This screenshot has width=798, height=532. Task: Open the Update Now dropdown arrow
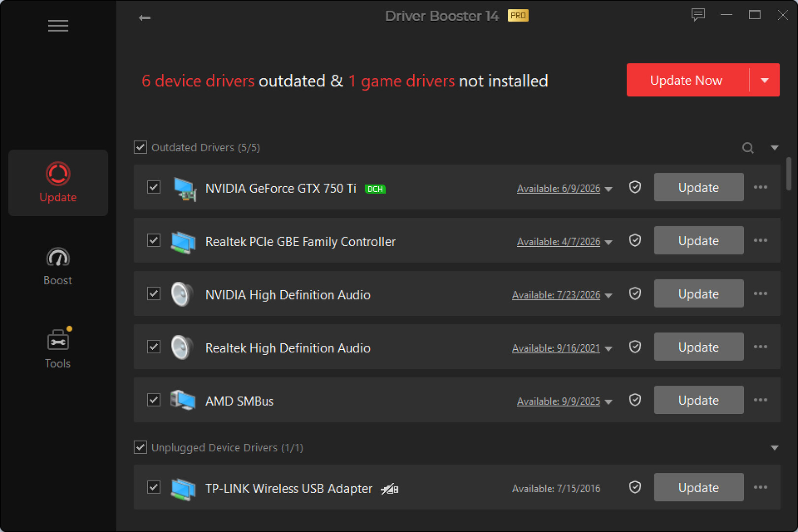pyautogui.click(x=765, y=80)
